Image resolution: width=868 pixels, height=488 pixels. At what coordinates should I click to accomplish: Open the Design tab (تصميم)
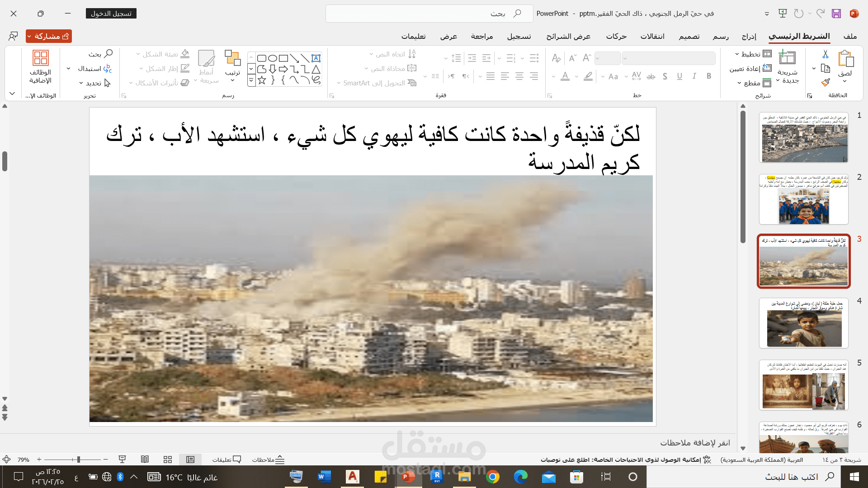coord(689,36)
